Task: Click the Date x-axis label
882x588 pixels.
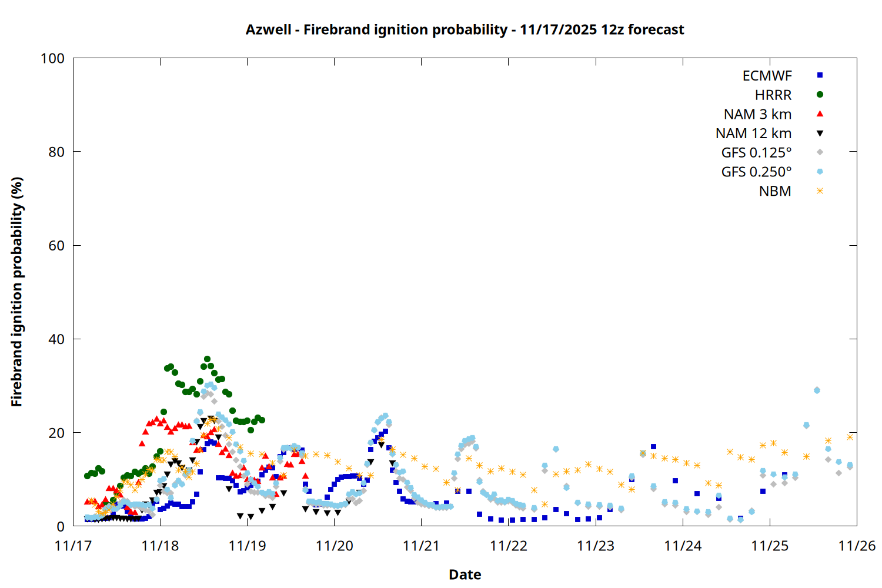Action: pyautogui.click(x=465, y=574)
